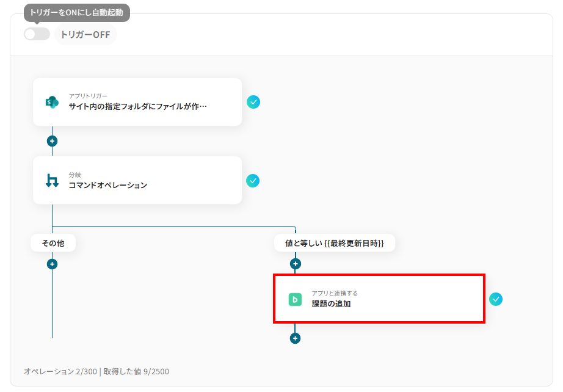Open the サイト内の指定フォルダにファイルが作… trigger card
This screenshot has height=392, width=563.
pos(137,102)
